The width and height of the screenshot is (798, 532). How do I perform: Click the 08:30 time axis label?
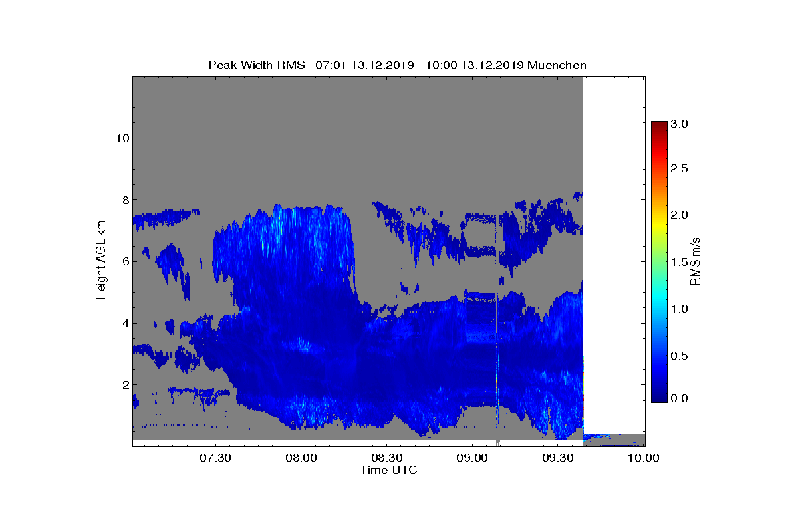click(x=387, y=458)
